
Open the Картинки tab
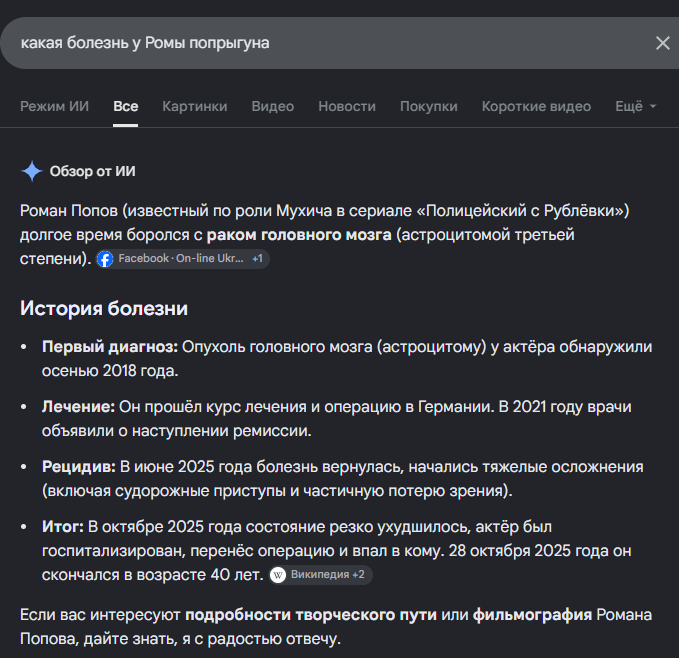pyautogui.click(x=195, y=106)
